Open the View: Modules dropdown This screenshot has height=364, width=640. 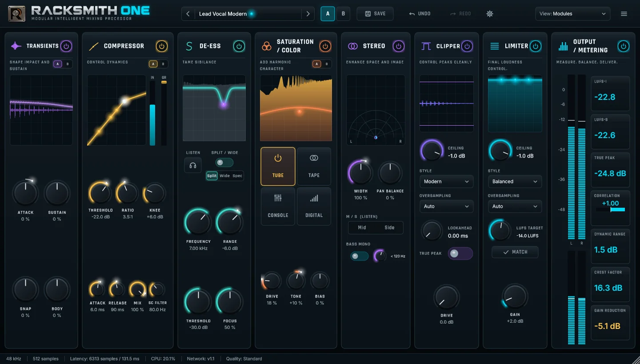tap(572, 14)
